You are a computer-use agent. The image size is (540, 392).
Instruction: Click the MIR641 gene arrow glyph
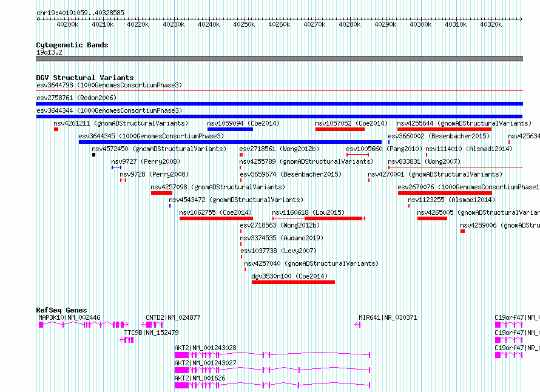357,325
